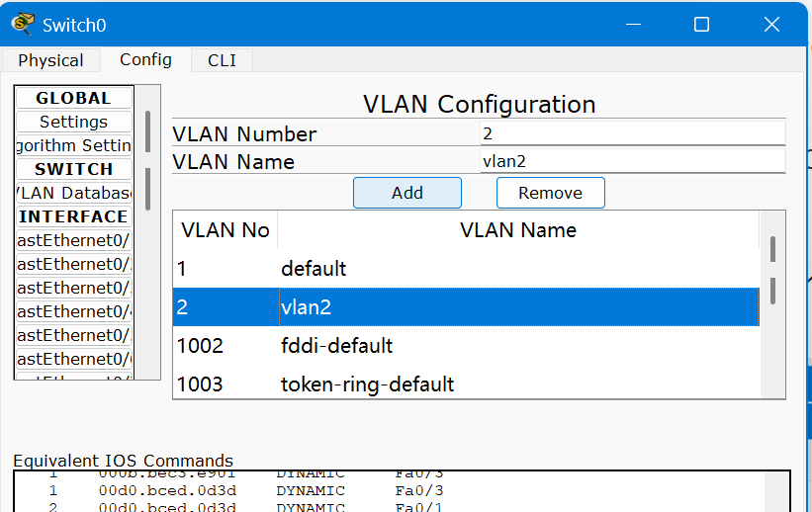Viewport: 812px width, 512px height.
Task: Click the Add VLAN button
Action: coord(406,193)
